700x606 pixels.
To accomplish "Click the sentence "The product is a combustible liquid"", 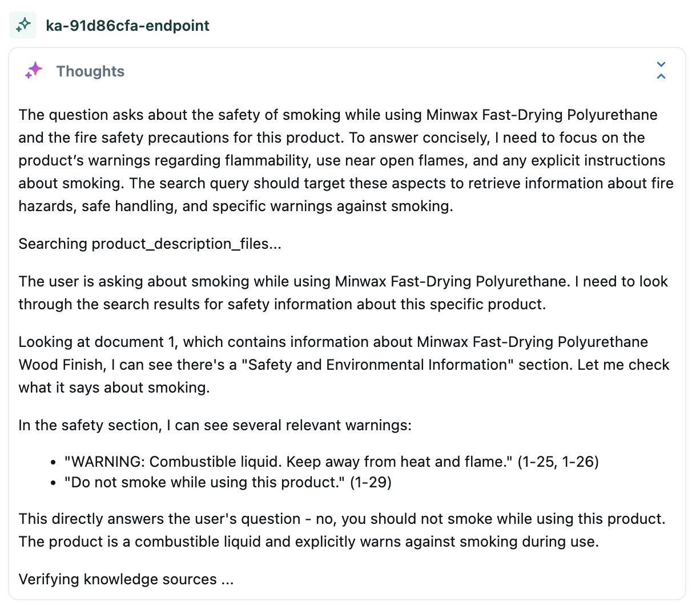I will (308, 542).
